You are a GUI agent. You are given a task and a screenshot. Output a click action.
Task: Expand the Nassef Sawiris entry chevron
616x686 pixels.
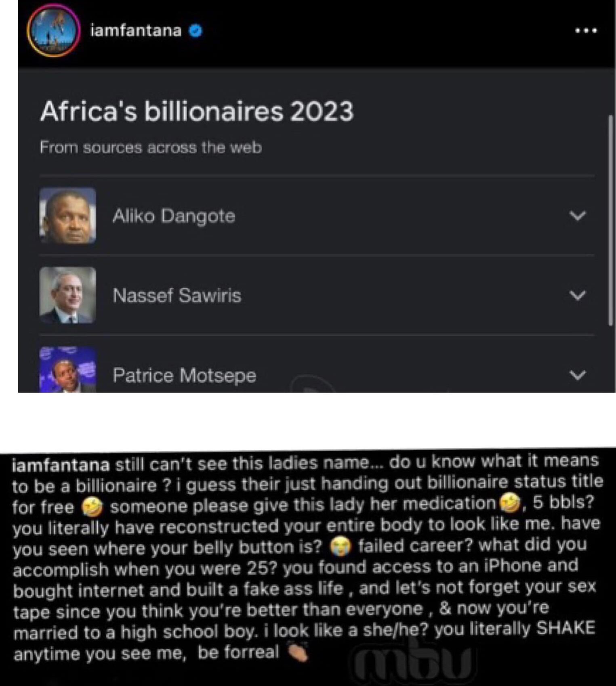(x=578, y=295)
